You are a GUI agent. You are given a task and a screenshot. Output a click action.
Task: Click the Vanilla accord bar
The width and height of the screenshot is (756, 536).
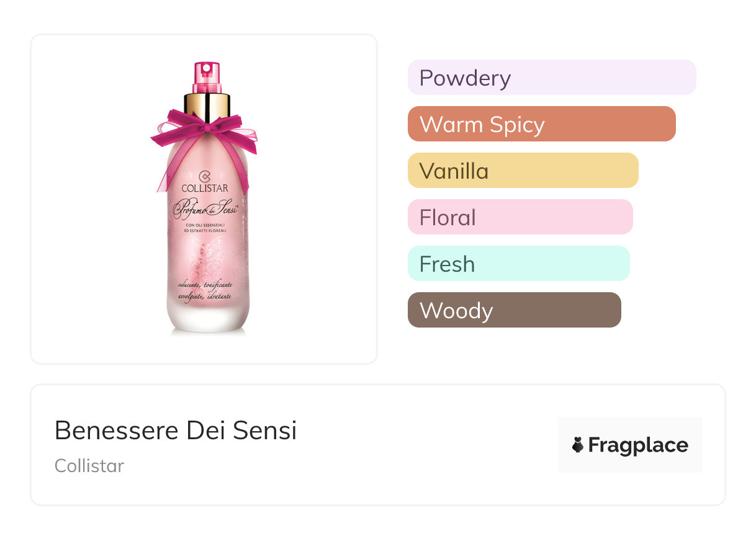(523, 171)
